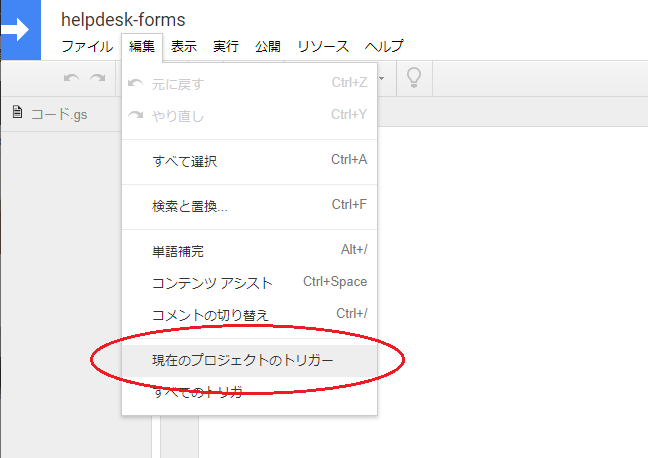Choose コメントの切り替え menu entry

[250, 315]
